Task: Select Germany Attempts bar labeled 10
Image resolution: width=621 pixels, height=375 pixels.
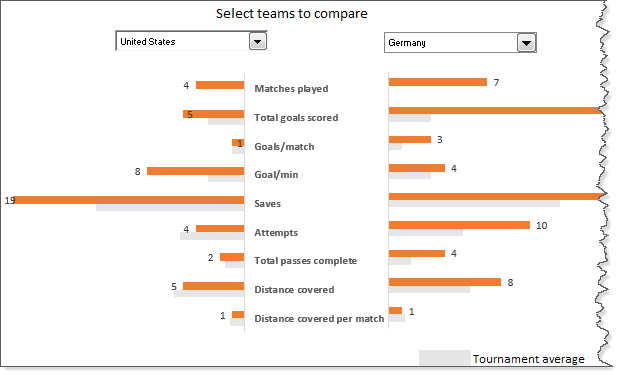Action: pyautogui.click(x=459, y=225)
